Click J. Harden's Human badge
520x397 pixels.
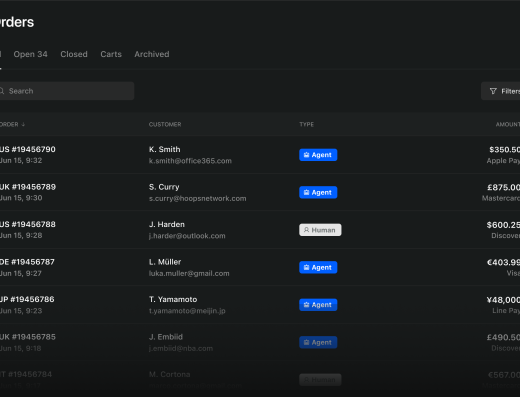click(320, 230)
